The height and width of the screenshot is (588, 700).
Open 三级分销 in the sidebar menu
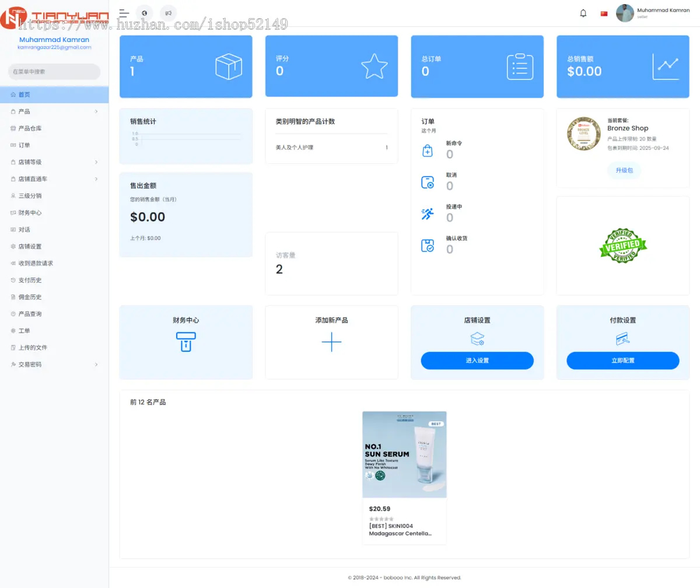point(30,196)
